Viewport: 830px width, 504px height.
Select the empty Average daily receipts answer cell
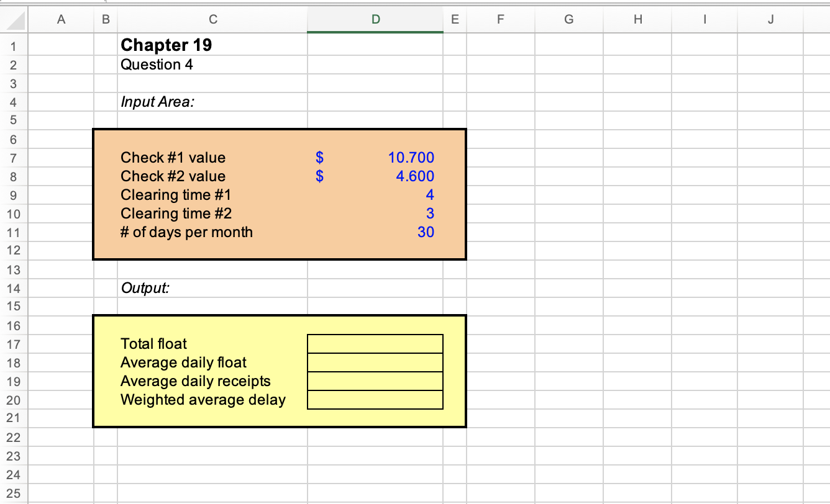375,381
